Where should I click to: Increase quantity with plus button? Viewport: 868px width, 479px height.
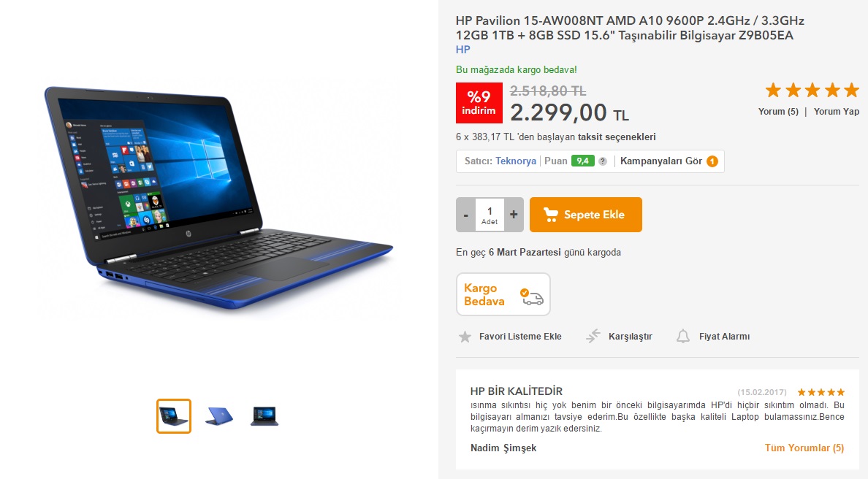514,215
